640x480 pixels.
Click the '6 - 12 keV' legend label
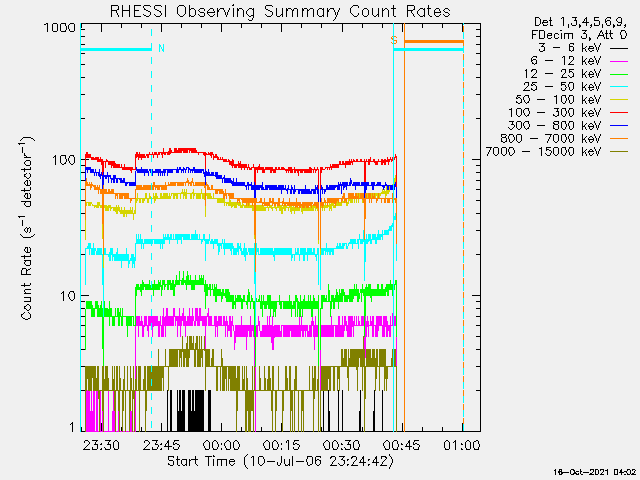(566, 61)
